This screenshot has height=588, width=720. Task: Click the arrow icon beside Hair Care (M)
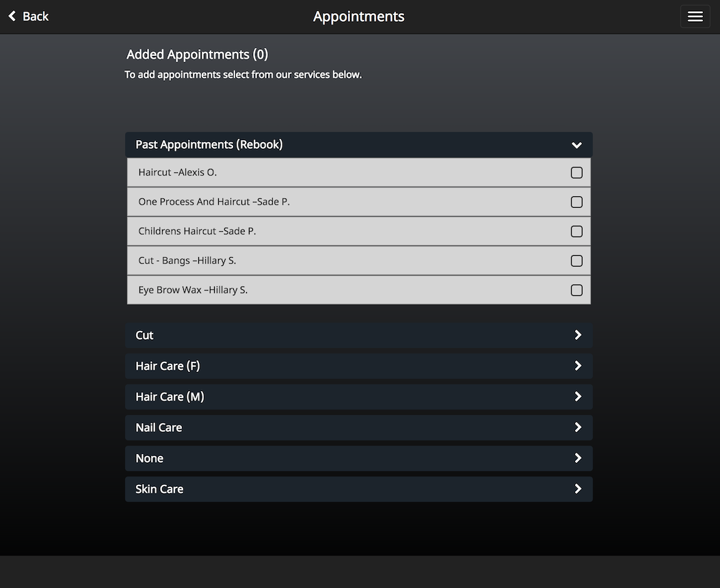[x=578, y=397]
